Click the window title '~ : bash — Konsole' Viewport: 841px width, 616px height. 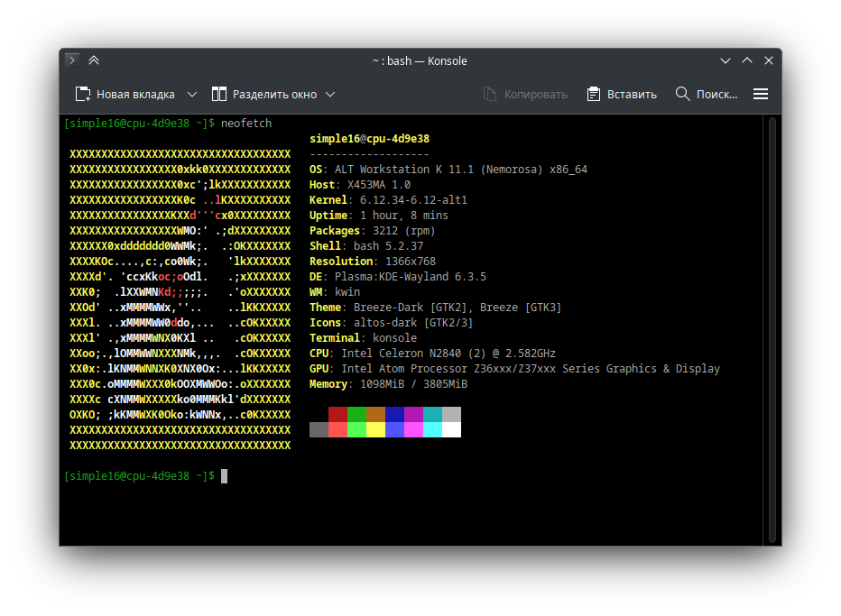coord(420,60)
